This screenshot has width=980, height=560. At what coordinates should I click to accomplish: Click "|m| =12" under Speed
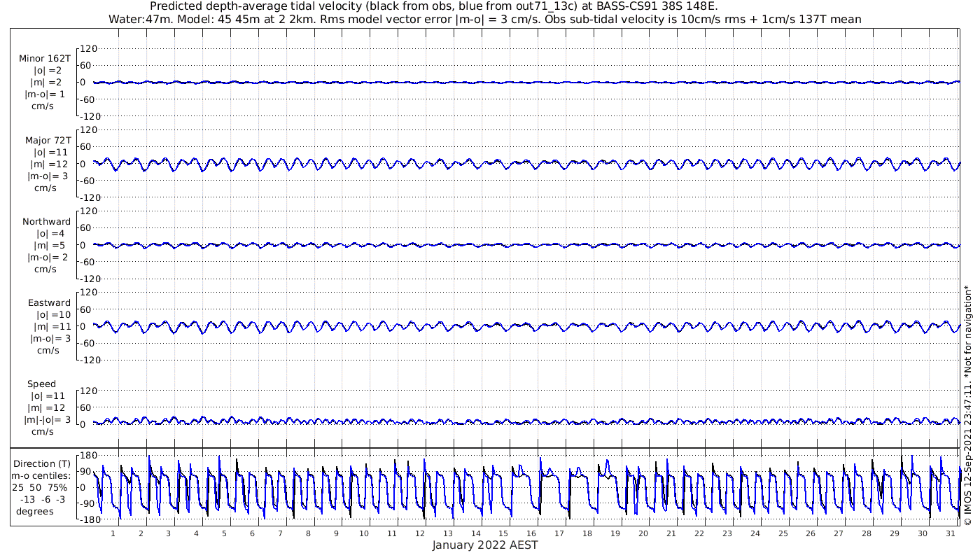pyautogui.click(x=48, y=408)
